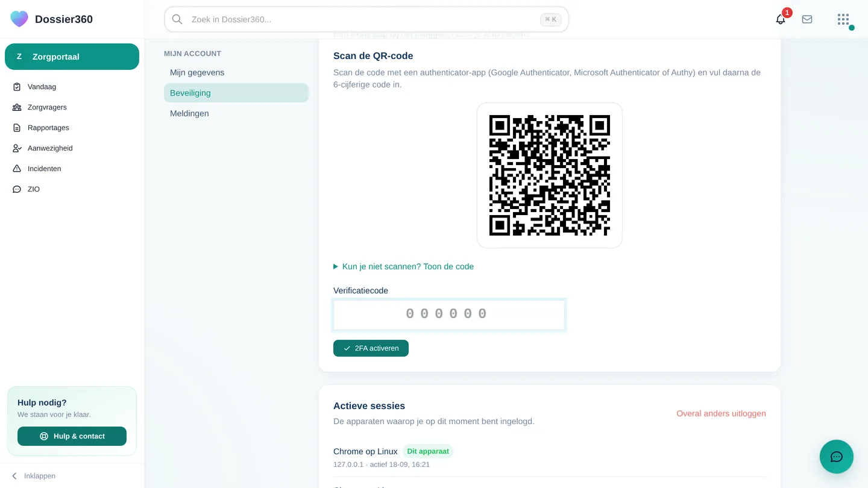Click the search magnifier icon
868x488 pixels.
(x=177, y=19)
